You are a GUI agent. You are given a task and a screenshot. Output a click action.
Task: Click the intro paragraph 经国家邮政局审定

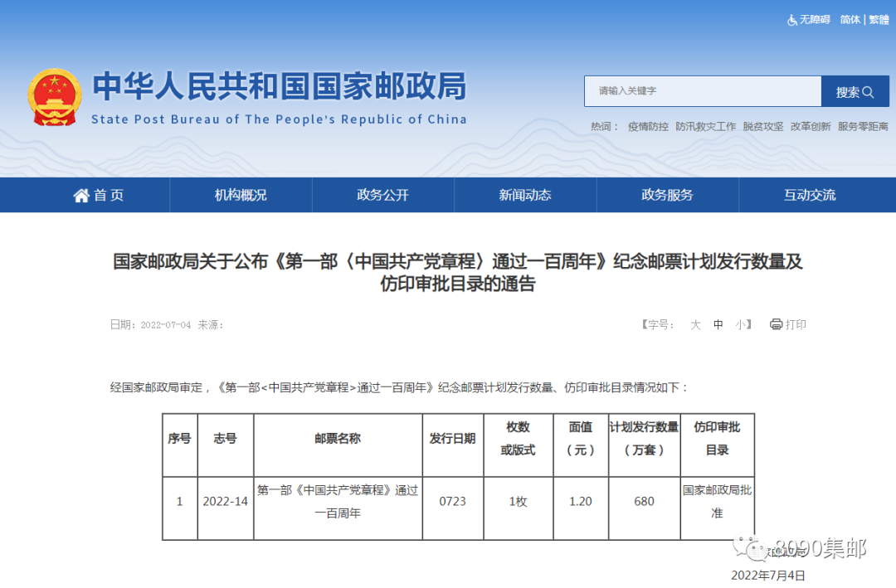coord(399,387)
